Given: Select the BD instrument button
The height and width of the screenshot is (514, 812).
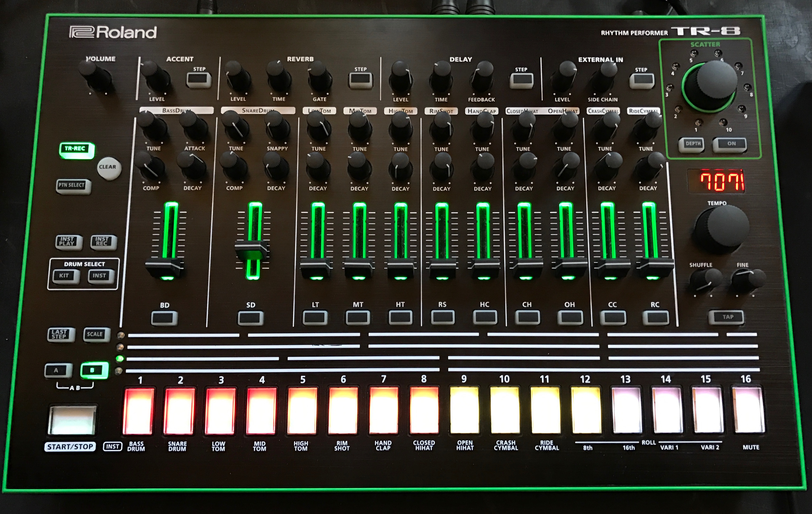Looking at the screenshot, I should pyautogui.click(x=164, y=318).
